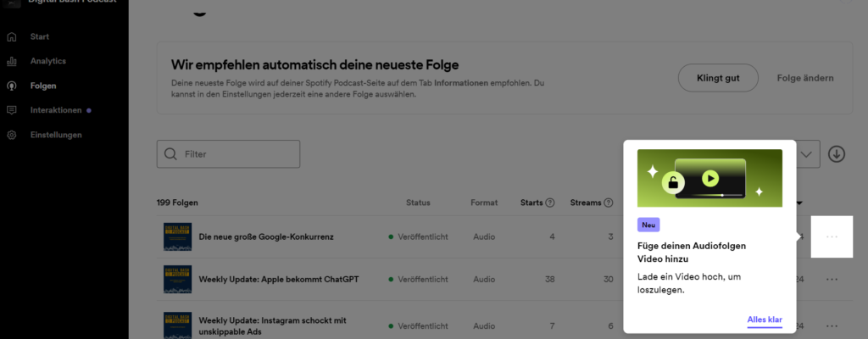Click the Interaktionen chat icon

pos(12,110)
